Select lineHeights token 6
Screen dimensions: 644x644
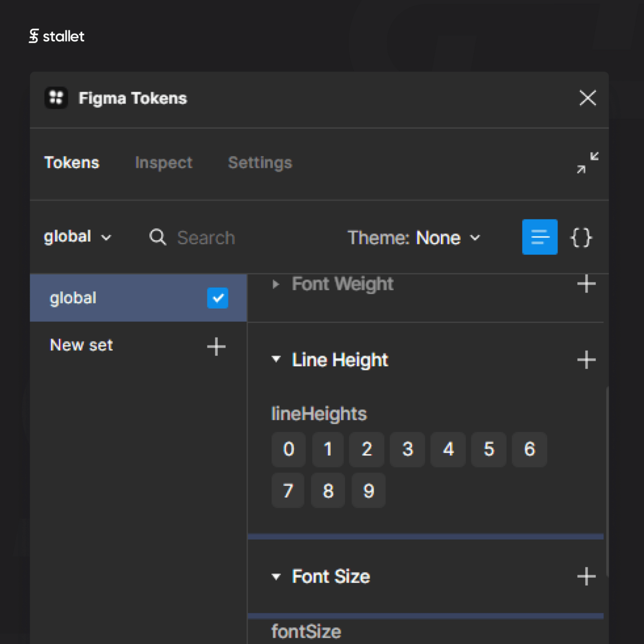(529, 449)
